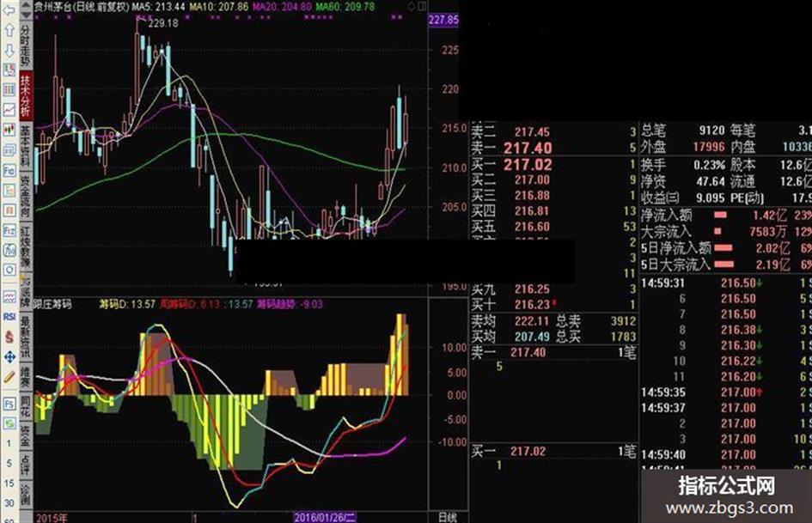Click the 跟庄筹码 indicator name
The width and height of the screenshot is (812, 523).
52,304
